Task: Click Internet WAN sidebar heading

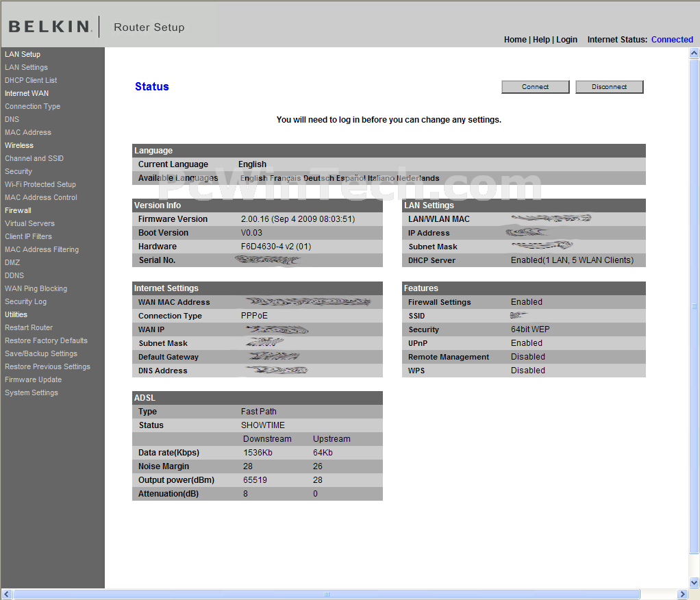Action: click(x=27, y=93)
